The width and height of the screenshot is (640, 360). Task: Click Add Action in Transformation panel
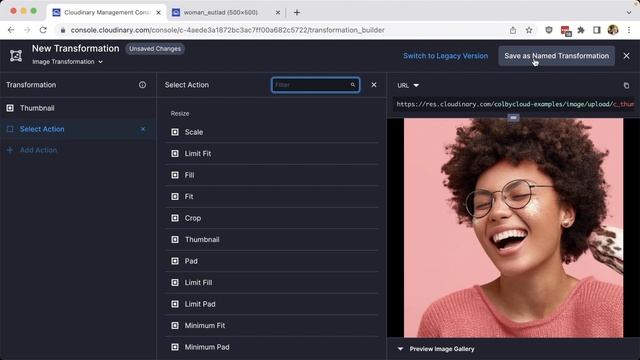[38, 150]
